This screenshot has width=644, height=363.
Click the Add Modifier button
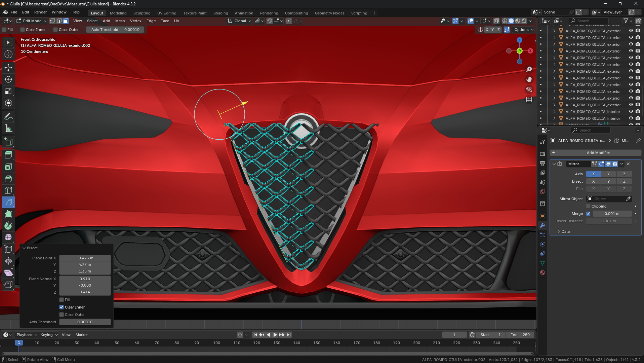click(x=595, y=153)
